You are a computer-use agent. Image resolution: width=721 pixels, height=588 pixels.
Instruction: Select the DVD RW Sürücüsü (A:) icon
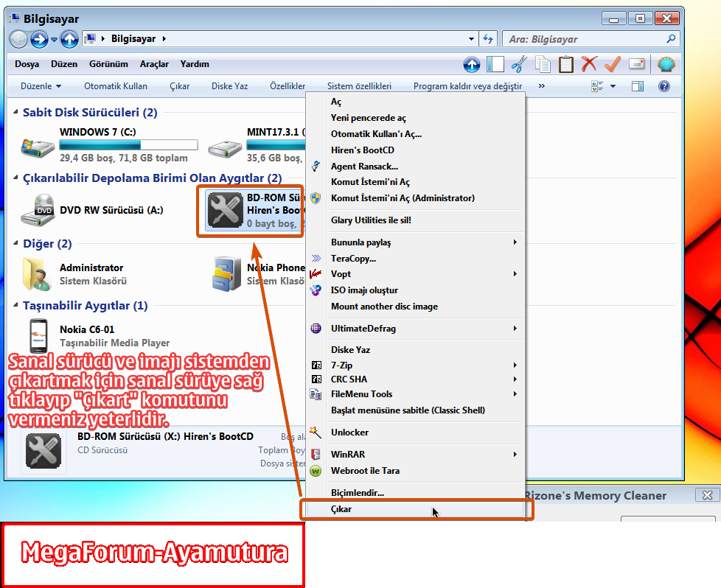pyautogui.click(x=38, y=210)
